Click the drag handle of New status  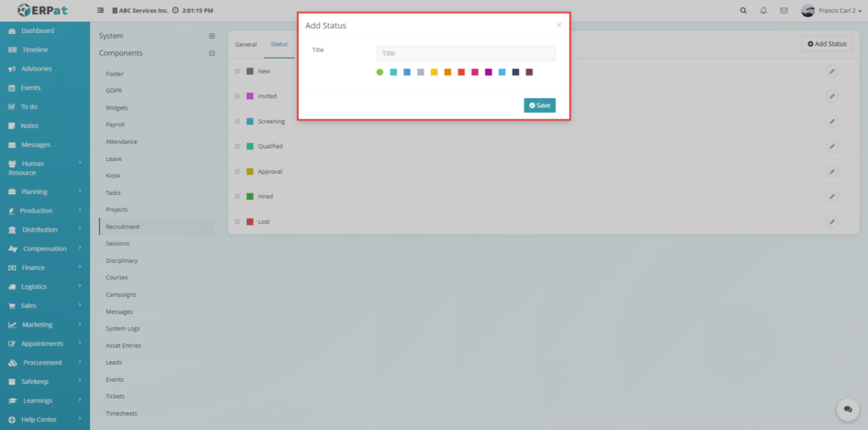pyautogui.click(x=237, y=71)
